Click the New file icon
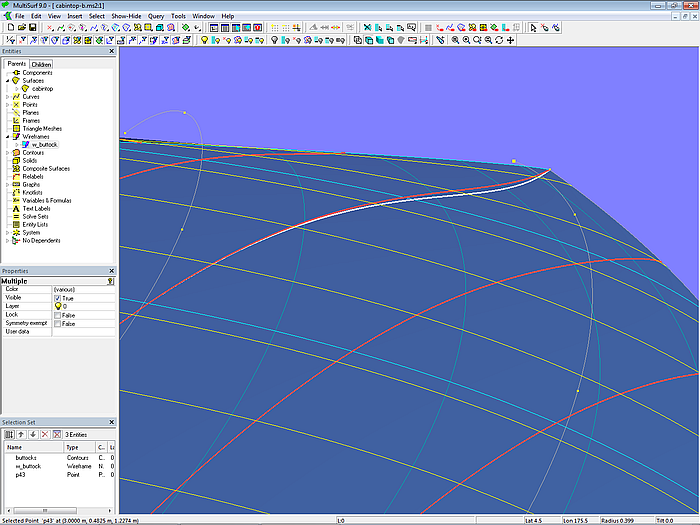The image size is (700, 525). coord(10,28)
